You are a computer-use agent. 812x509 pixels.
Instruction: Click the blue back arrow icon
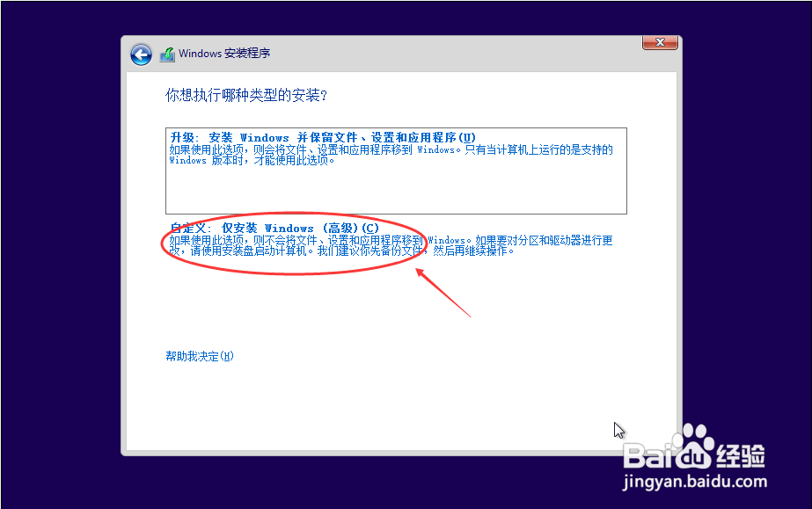[x=141, y=55]
